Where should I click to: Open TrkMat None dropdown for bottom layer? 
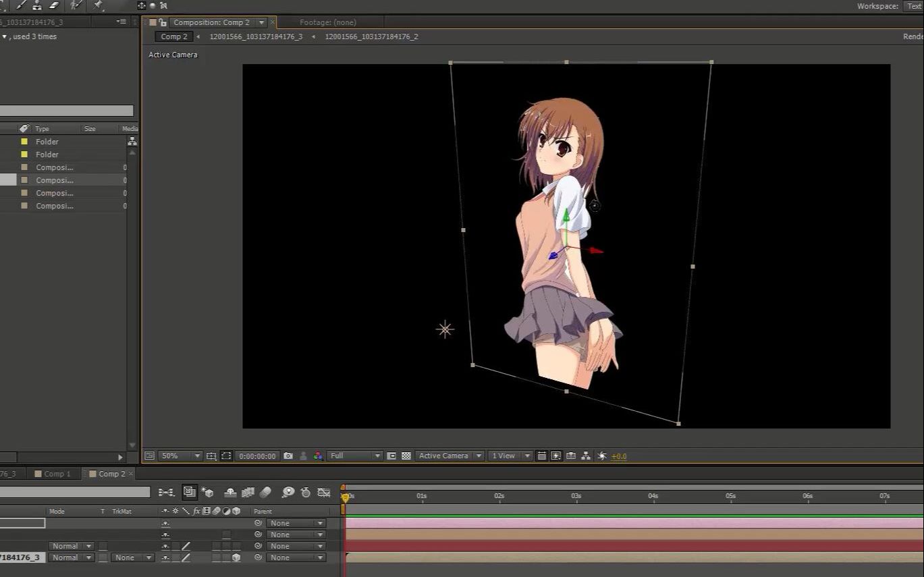pos(133,557)
